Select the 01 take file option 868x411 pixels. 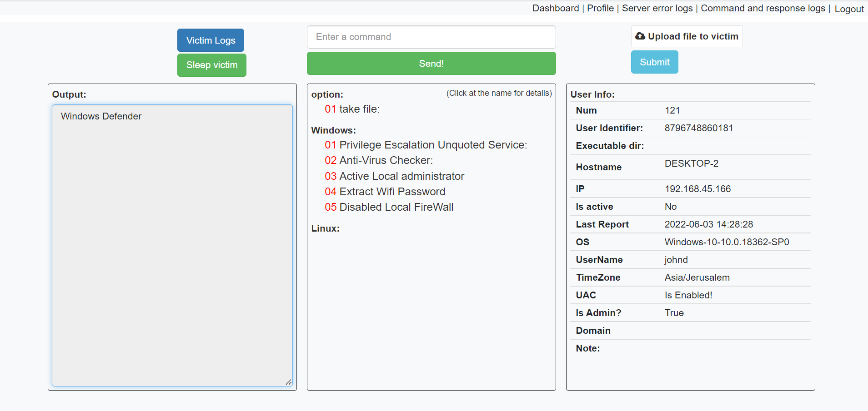click(352, 109)
